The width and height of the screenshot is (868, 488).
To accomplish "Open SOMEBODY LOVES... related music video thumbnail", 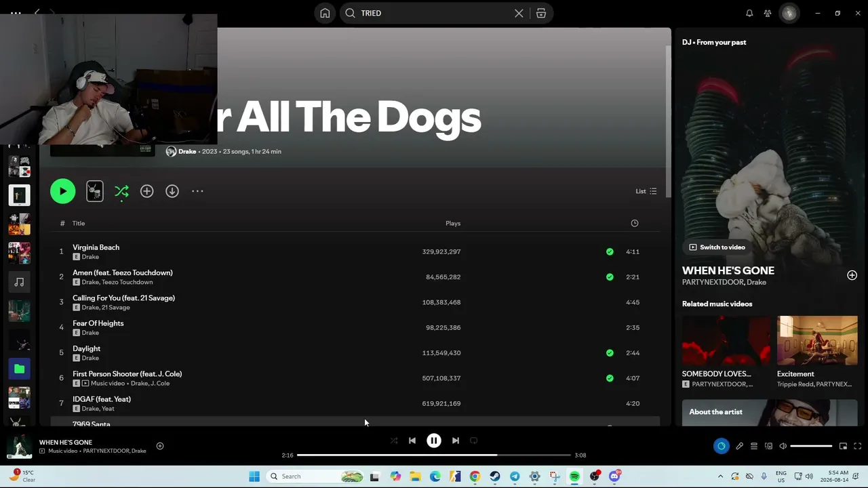I will (726, 340).
